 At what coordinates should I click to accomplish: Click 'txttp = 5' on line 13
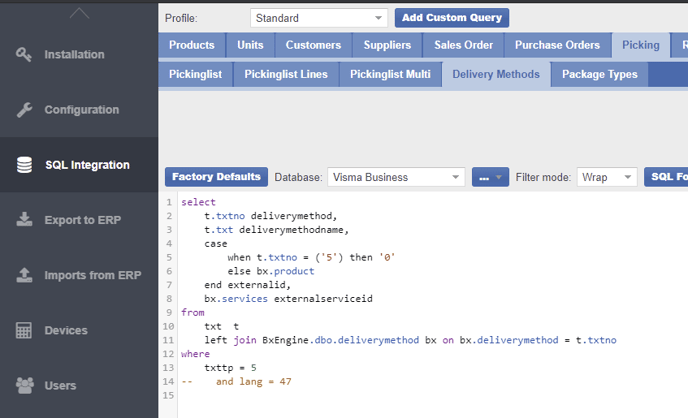pos(230,368)
